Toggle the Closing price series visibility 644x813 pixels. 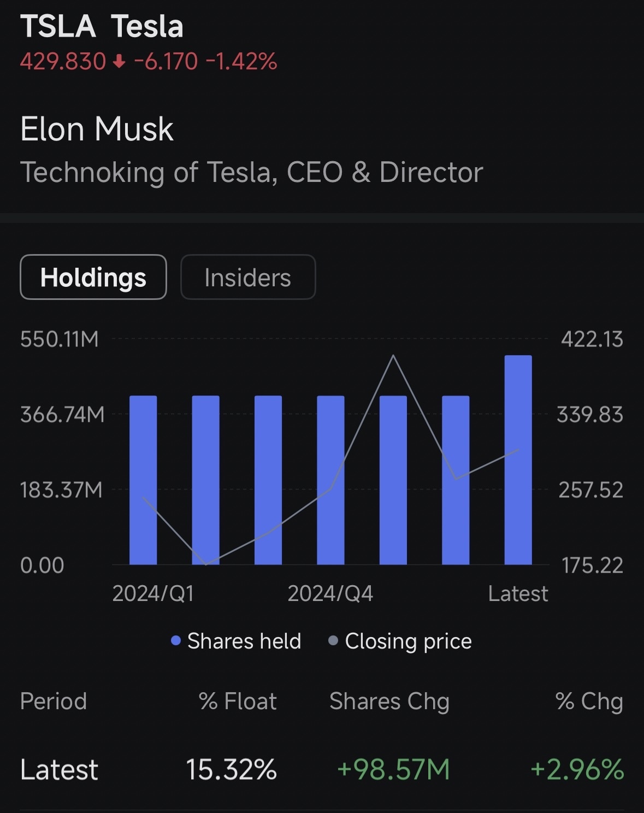409,640
